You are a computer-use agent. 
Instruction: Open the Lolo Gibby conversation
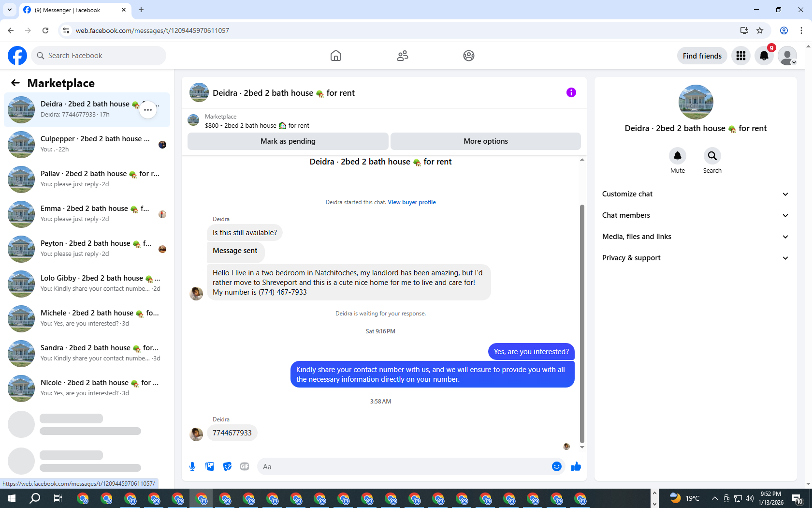[87, 284]
